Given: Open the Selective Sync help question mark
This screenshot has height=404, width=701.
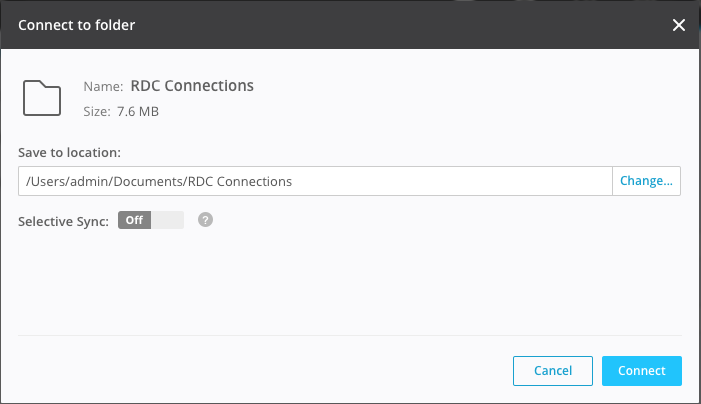Looking at the screenshot, I should [205, 220].
